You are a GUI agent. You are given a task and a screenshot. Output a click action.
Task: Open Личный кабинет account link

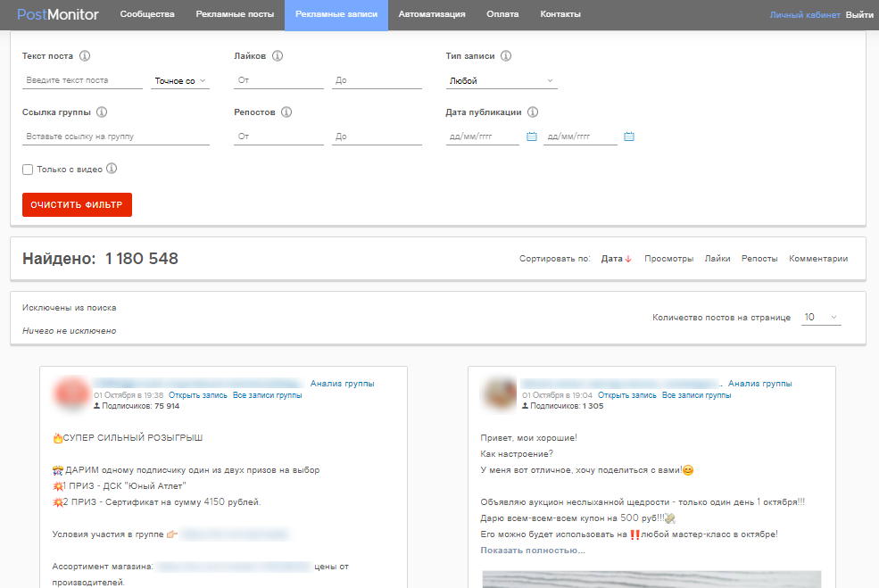point(805,15)
